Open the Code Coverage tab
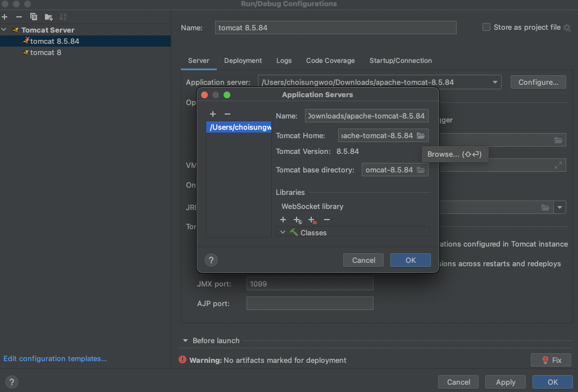The height and width of the screenshot is (392, 578). pos(330,61)
